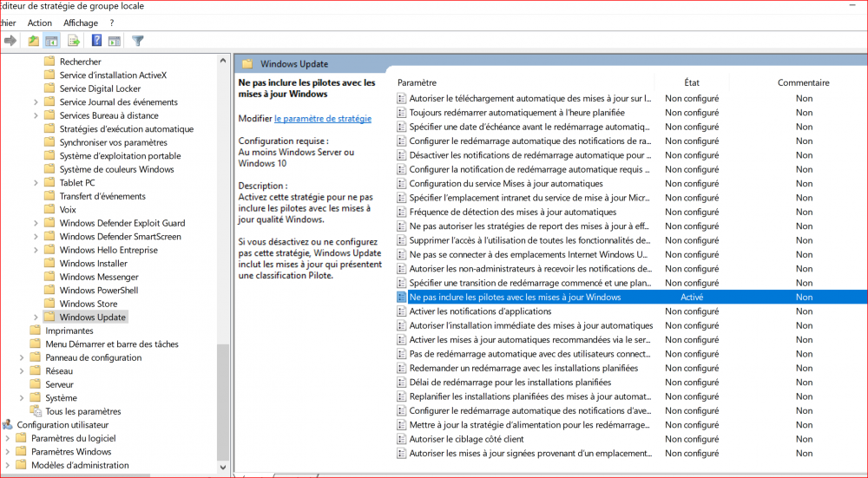Expand the Panneau de configuration folder
This screenshot has height=478, width=868.
22,357
